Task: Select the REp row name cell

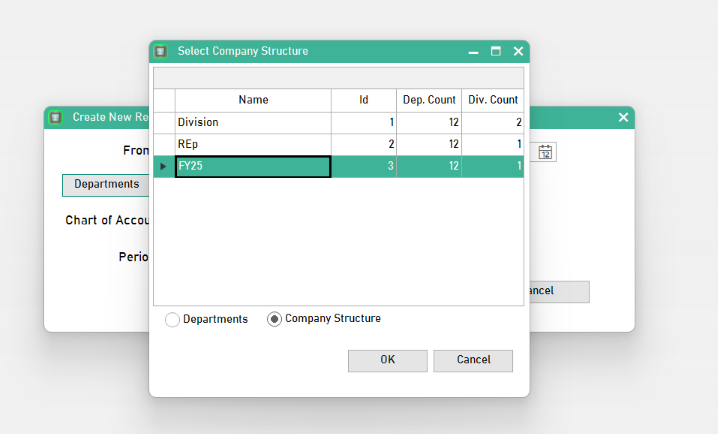Action: (253, 144)
